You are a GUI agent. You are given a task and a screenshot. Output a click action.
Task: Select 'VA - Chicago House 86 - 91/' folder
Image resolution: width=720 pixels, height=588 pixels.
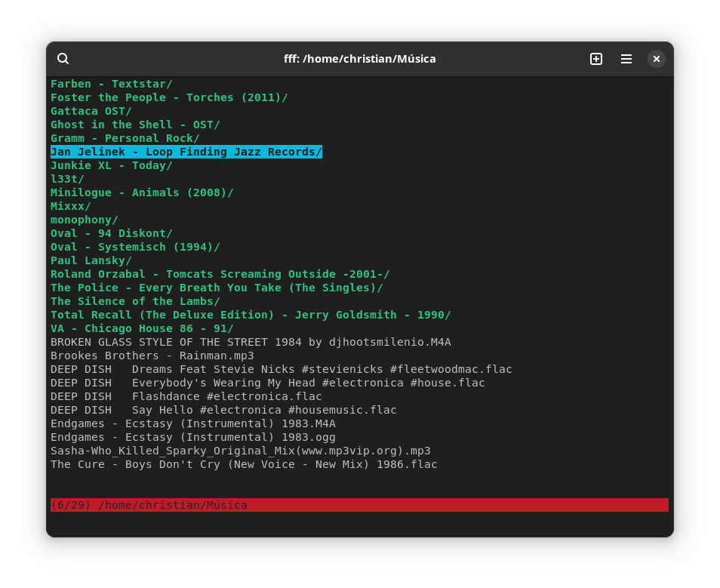[142, 328]
